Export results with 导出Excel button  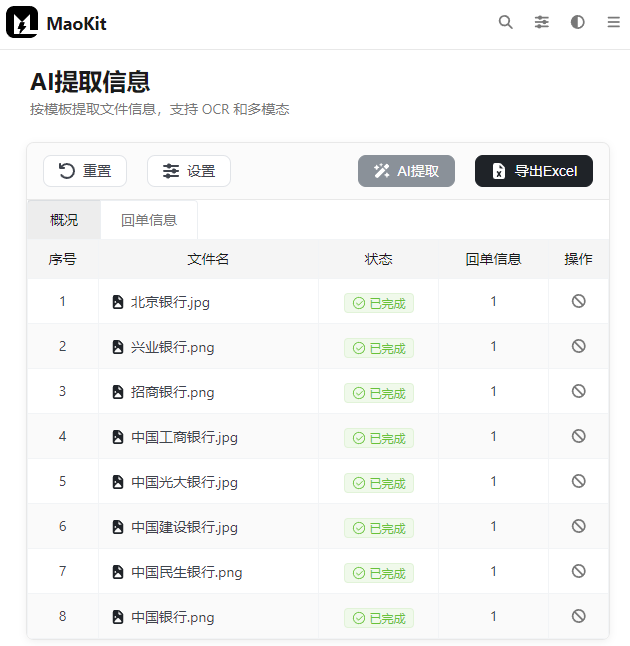pyautogui.click(x=534, y=171)
